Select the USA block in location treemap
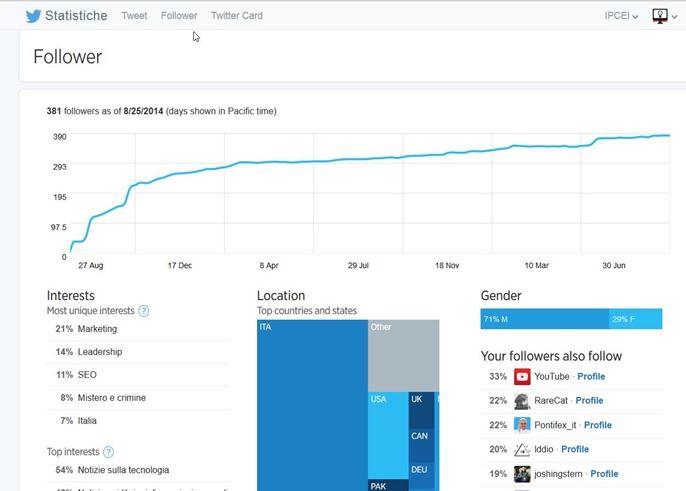The image size is (686, 491). click(x=388, y=435)
